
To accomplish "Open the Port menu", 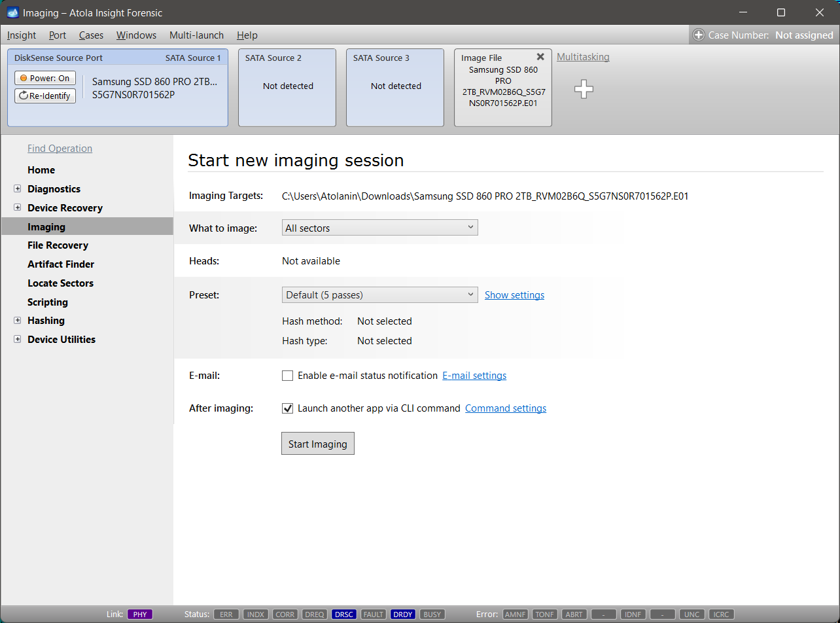I will (x=58, y=35).
